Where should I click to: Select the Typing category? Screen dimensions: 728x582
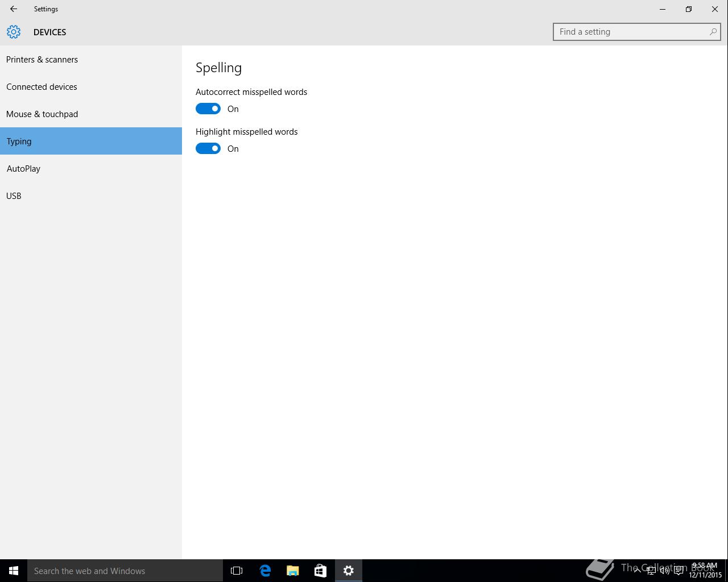point(91,141)
